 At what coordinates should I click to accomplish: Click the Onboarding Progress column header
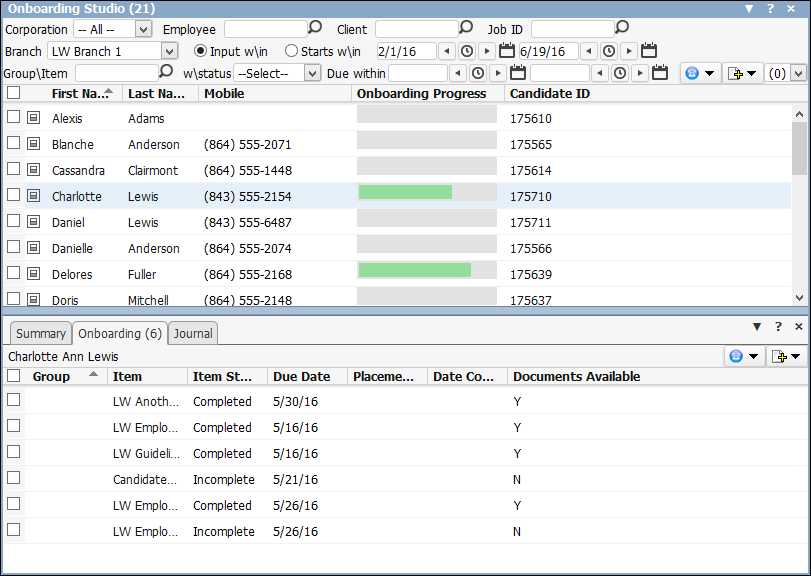coord(428,94)
